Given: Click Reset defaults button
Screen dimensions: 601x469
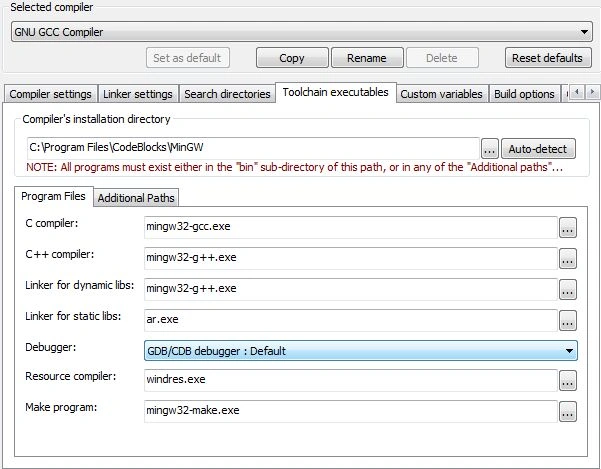Looking at the screenshot, I should pos(548,58).
